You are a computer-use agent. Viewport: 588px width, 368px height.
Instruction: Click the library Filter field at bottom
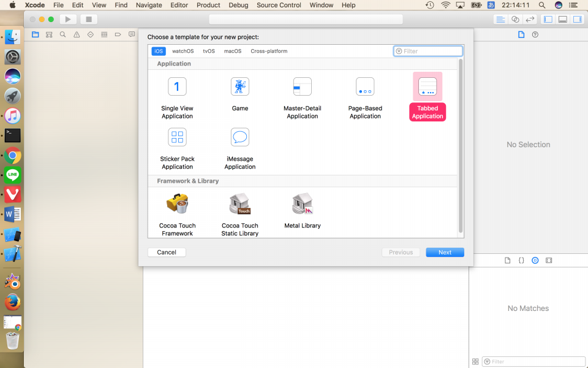tap(533, 361)
